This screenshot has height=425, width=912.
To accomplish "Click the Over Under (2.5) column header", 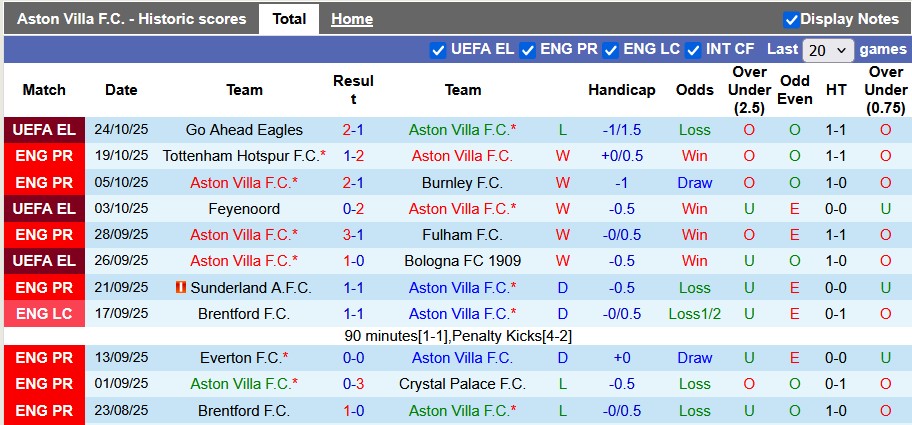I will pos(749,90).
